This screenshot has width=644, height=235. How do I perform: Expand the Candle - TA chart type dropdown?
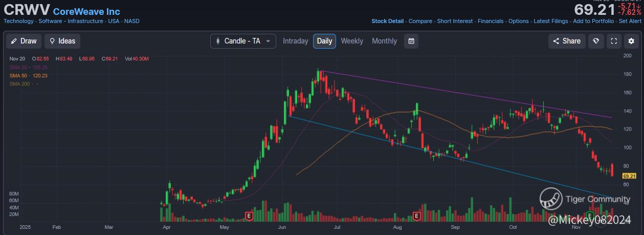[x=243, y=41]
